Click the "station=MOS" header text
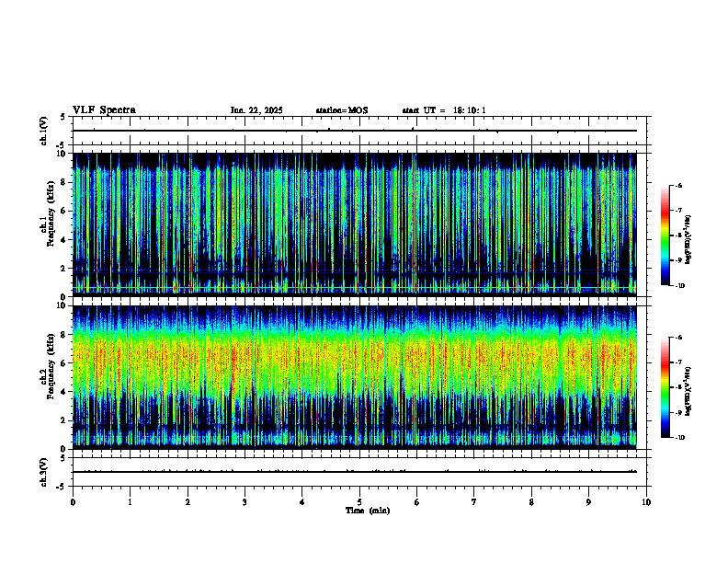This screenshot has width=728, height=563. tap(342, 110)
